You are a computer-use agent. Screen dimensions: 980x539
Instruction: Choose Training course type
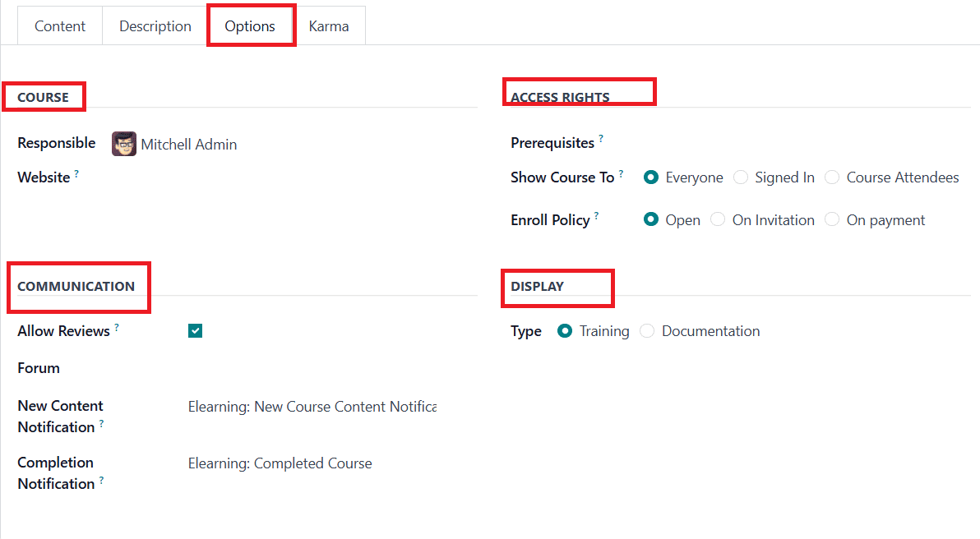click(x=564, y=331)
